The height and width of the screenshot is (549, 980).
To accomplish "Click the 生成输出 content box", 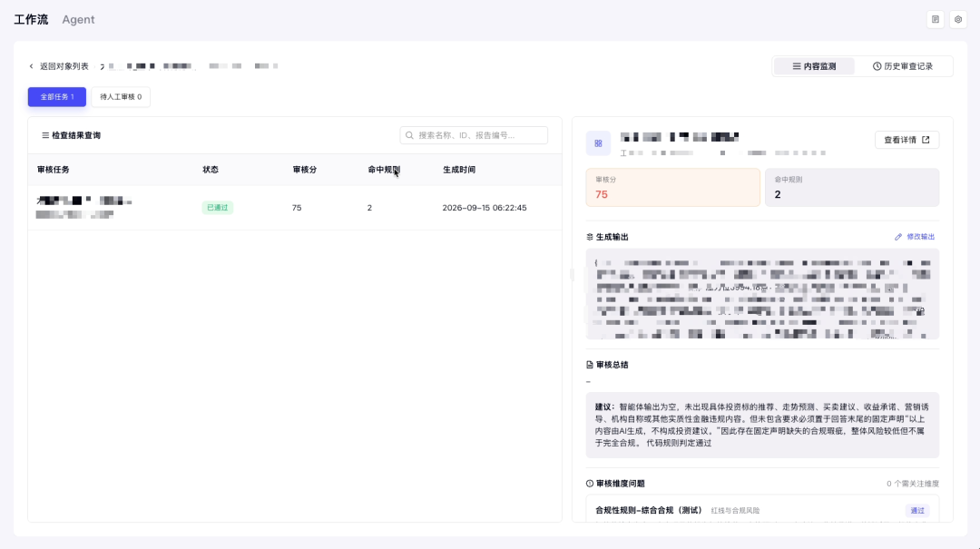I will coord(762,294).
